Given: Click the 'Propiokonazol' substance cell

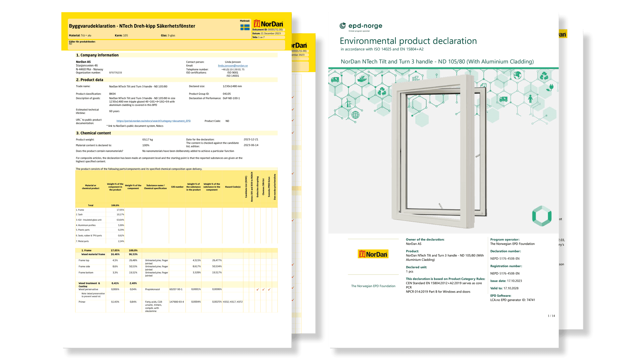Looking at the screenshot, I should (152, 289).
